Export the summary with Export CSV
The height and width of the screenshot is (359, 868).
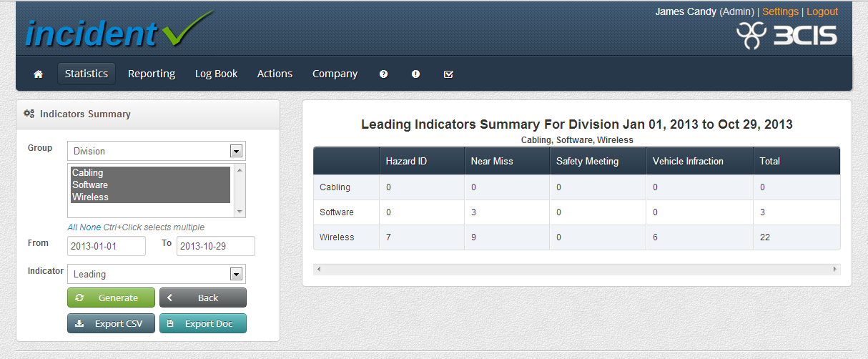111,324
